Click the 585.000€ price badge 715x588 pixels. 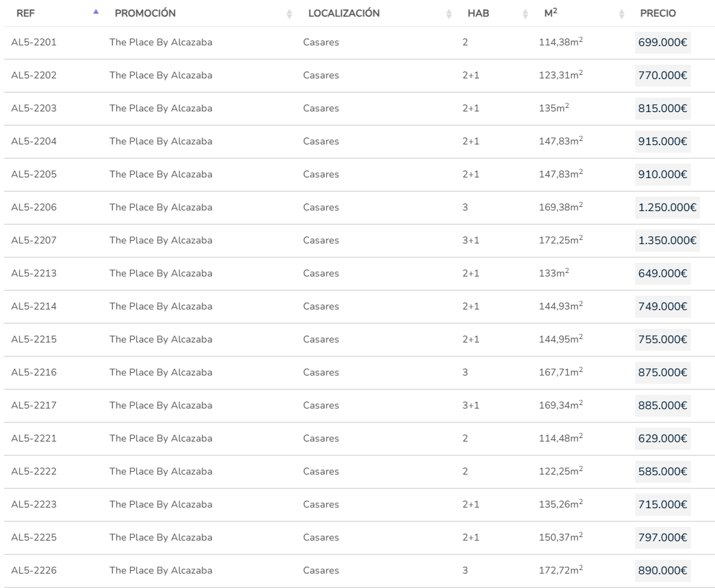(663, 472)
